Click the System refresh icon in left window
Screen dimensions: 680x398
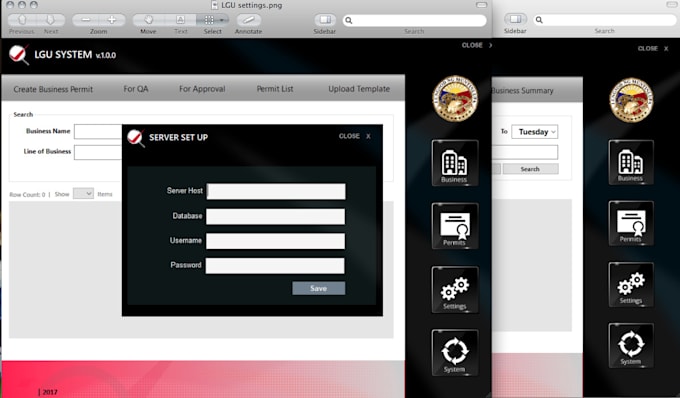tap(454, 352)
